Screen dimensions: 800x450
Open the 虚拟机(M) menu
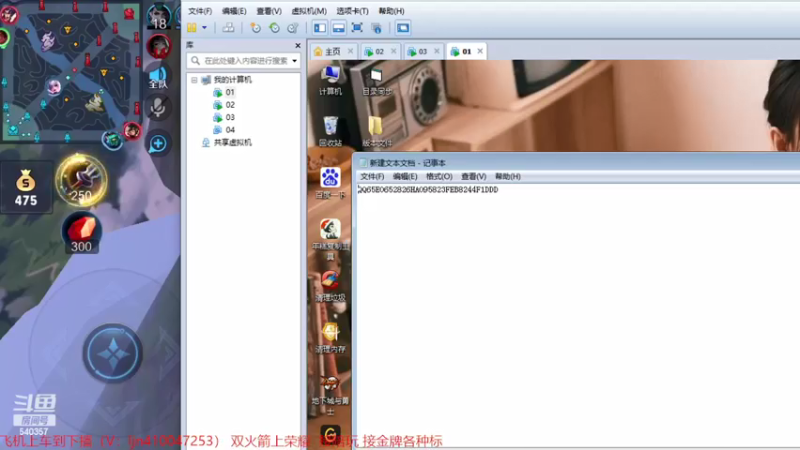click(309, 11)
